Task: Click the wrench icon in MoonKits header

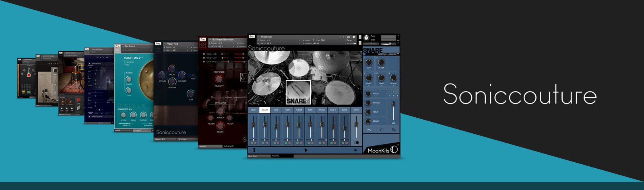Action: tap(252, 37)
